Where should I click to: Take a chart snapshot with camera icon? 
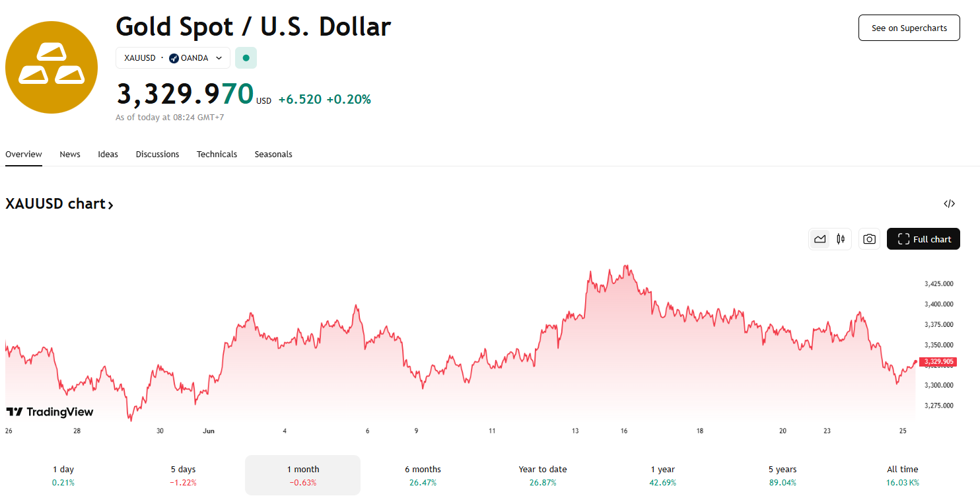tap(869, 239)
